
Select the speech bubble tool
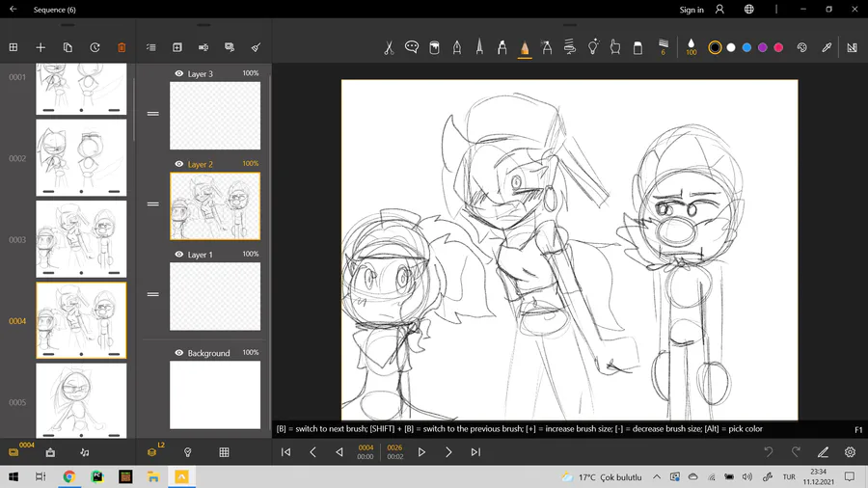[411, 47]
